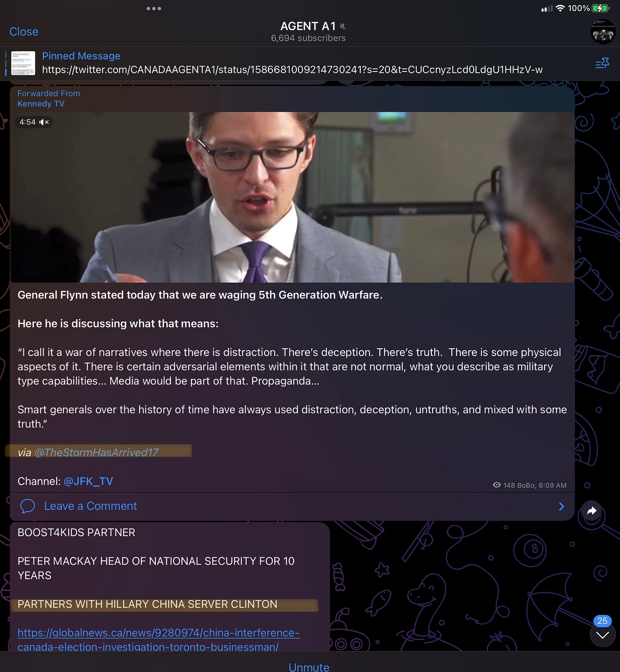Toggle the video muted speaker icon
Screen dimensions: 620x672
click(44, 122)
